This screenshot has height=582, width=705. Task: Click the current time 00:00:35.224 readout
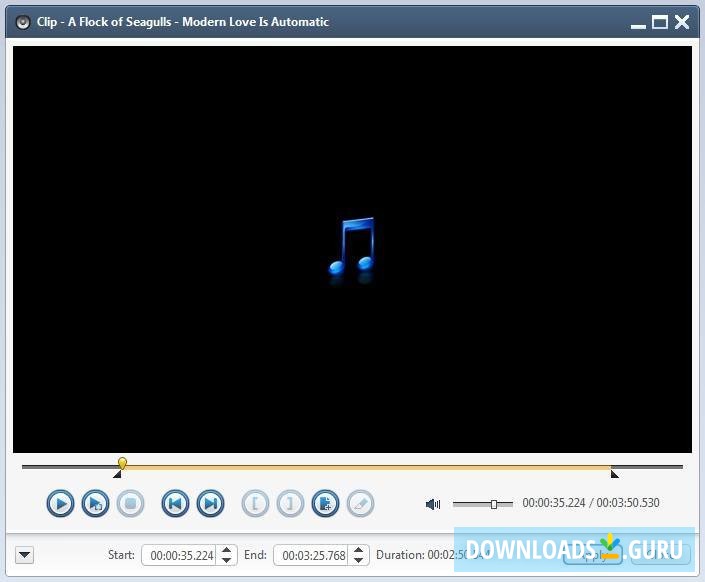553,502
